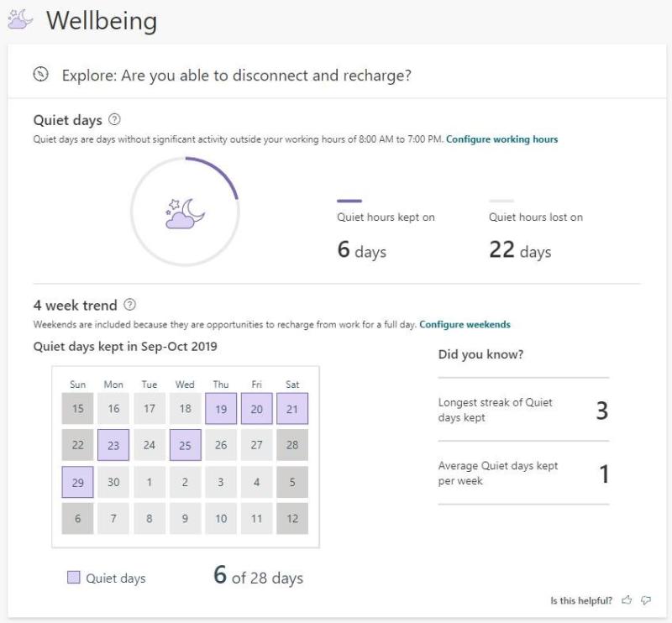Select quiet day 19 on calendar
The height and width of the screenshot is (623, 672).
point(221,409)
